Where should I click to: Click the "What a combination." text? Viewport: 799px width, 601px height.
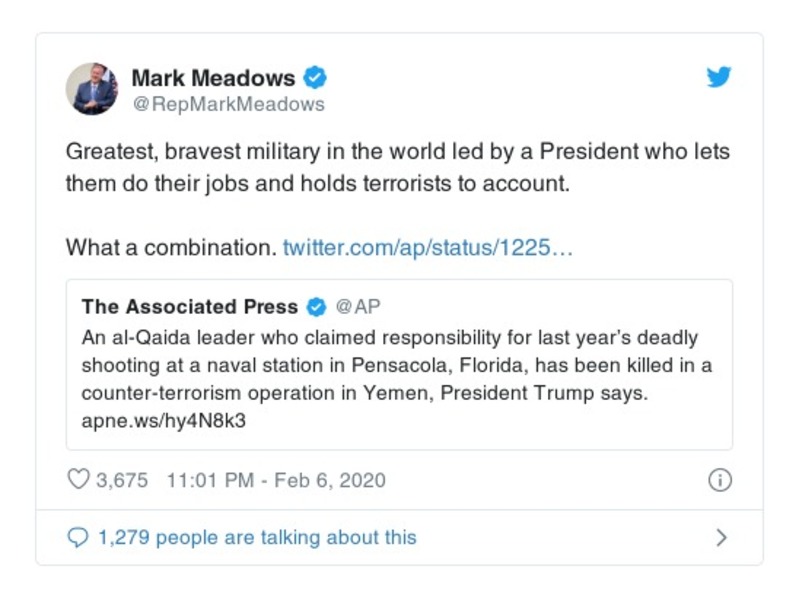[x=170, y=247]
